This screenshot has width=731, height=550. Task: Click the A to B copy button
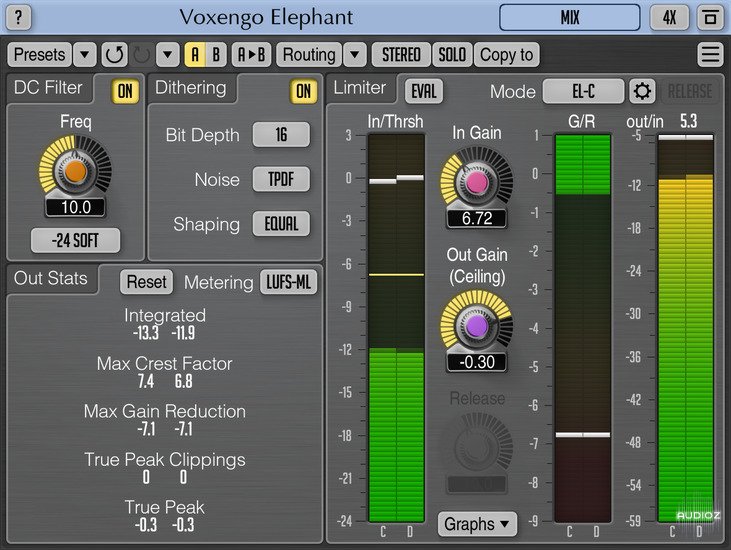point(251,55)
